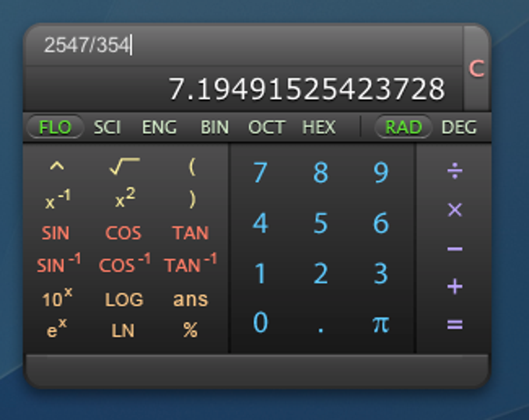Click the 10 to the x key
Viewport: 529px width, 420px height.
57,298
